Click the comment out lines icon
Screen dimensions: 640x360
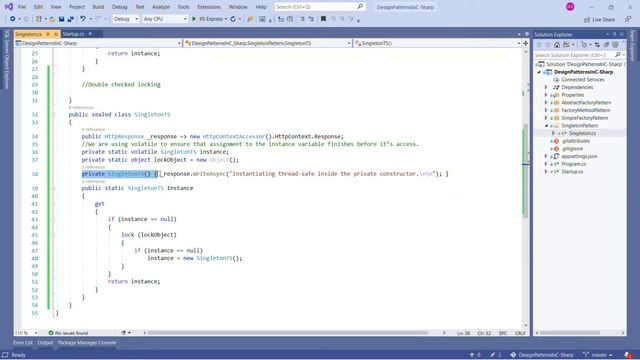click(x=302, y=19)
